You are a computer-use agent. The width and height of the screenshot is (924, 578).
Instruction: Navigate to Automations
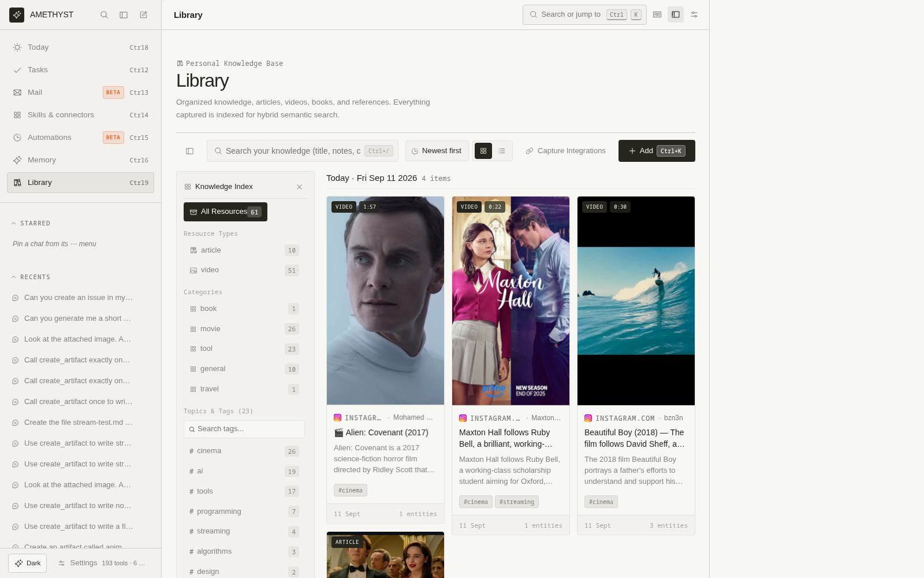[x=80, y=138]
